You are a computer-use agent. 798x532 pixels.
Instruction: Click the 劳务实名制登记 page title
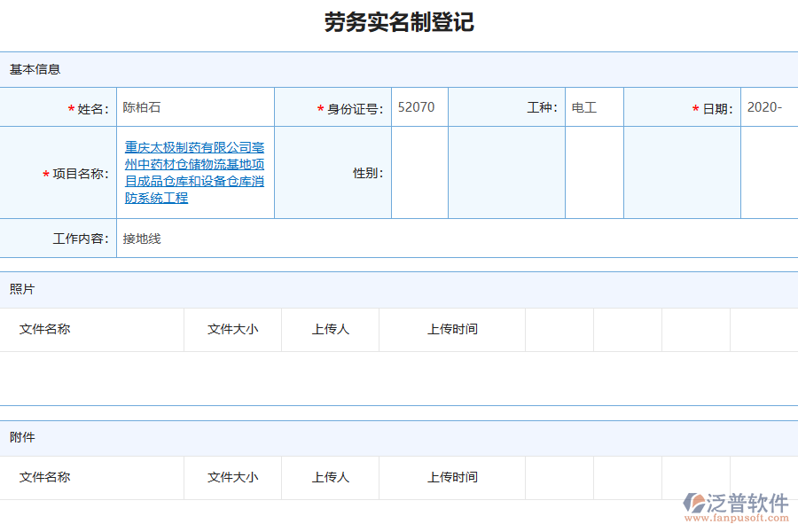399,23
